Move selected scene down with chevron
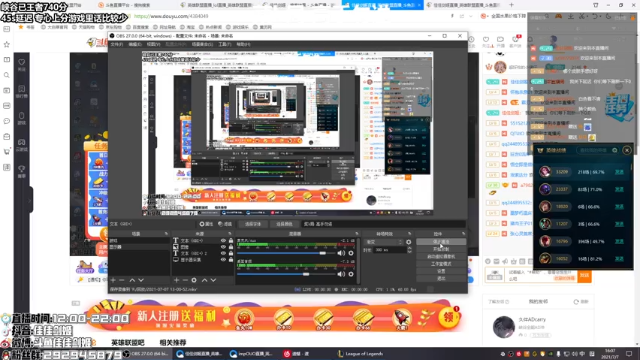 click(141, 280)
